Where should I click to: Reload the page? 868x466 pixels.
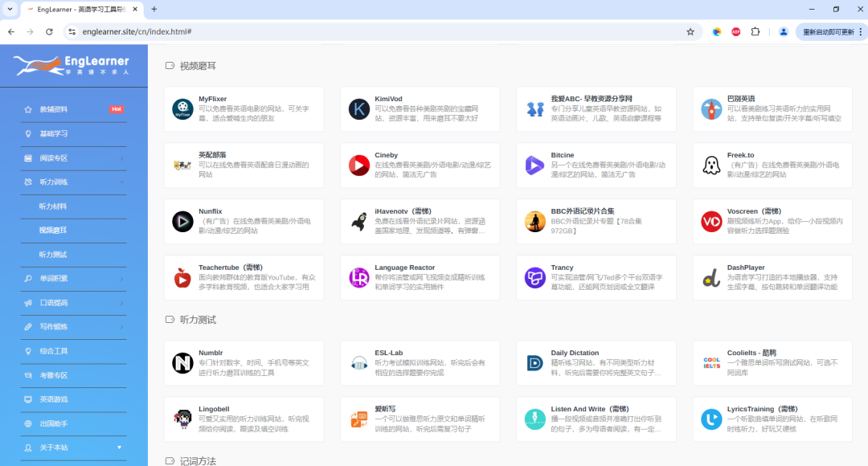coord(49,32)
